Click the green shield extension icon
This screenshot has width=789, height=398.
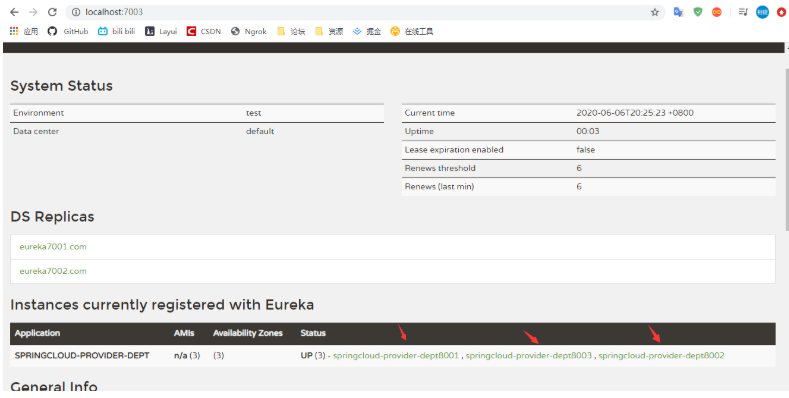[x=697, y=12]
